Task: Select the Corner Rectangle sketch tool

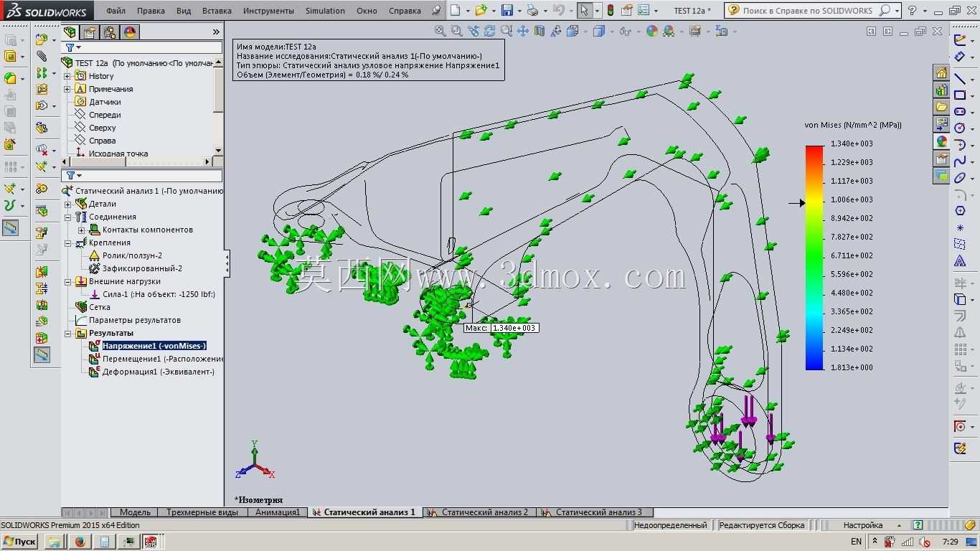Action: [x=960, y=95]
